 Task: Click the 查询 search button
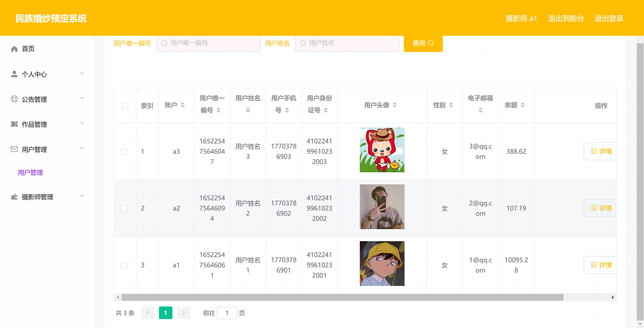(423, 43)
